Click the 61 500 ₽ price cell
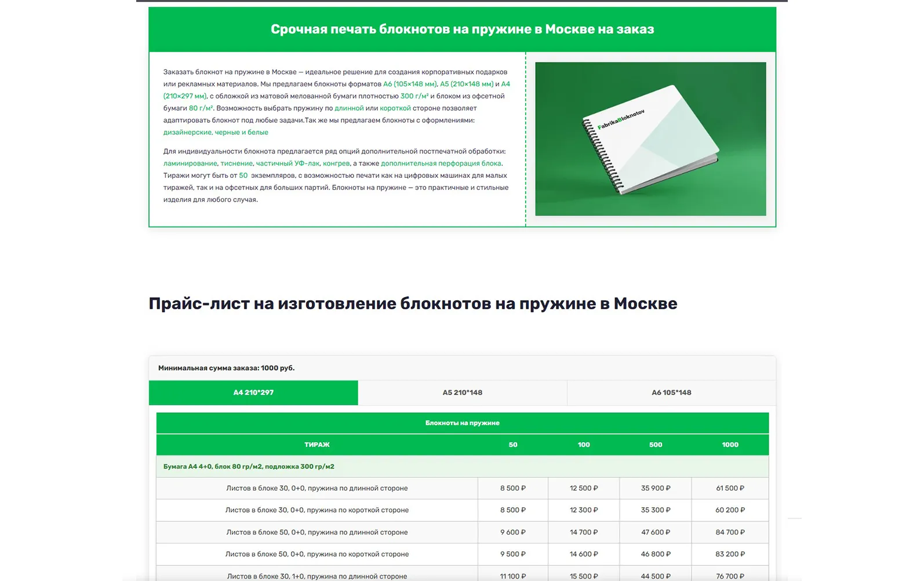924x581 pixels. [x=730, y=488]
